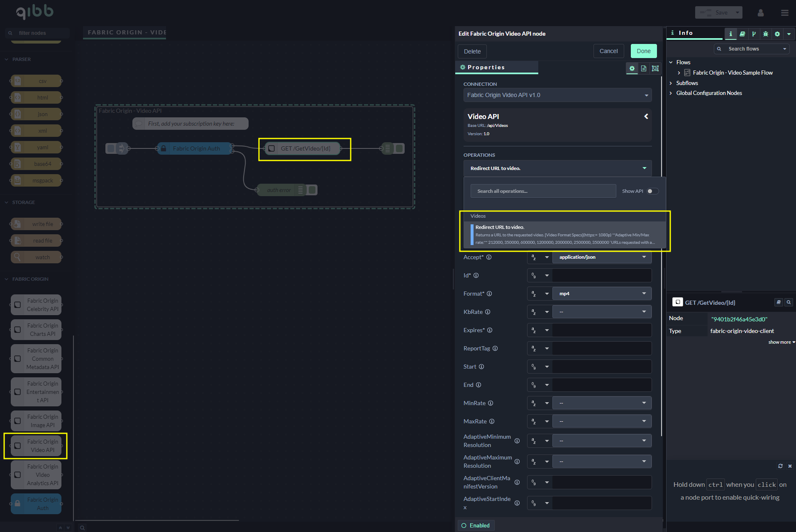Click the info icon beside MinRate
Image resolution: width=796 pixels, height=532 pixels.
click(491, 403)
